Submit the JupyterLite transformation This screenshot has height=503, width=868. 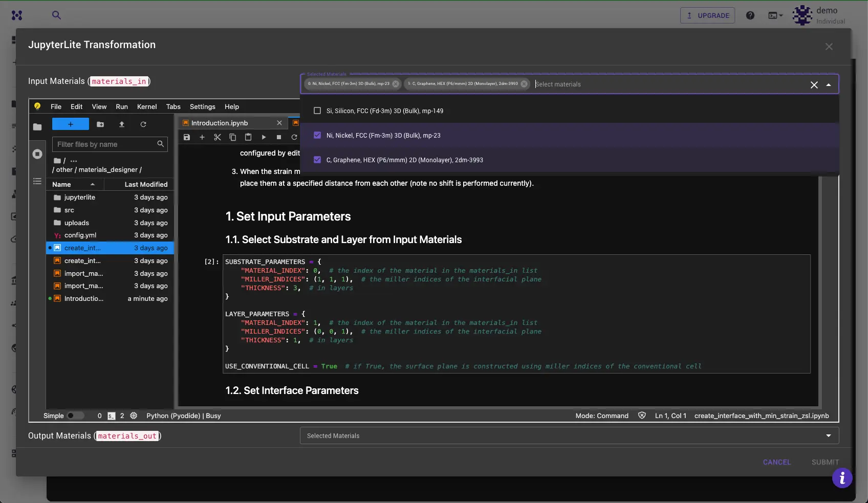(825, 462)
